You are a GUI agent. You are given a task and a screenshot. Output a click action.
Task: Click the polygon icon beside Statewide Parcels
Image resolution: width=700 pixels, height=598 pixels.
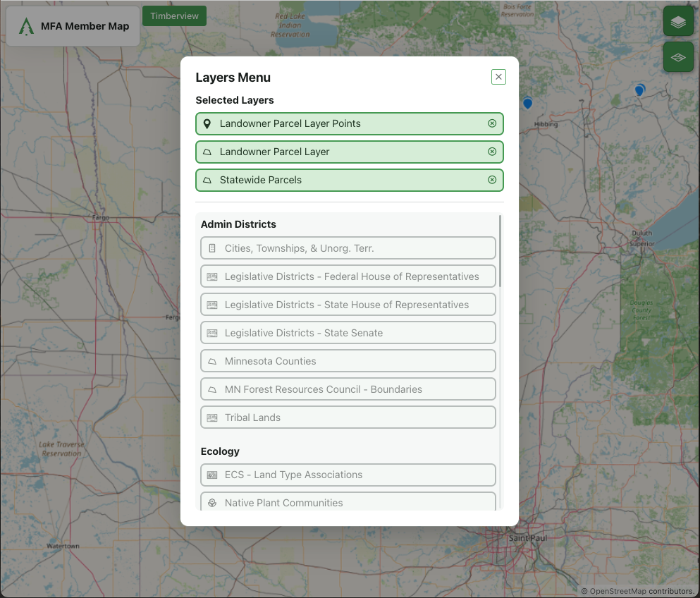(207, 180)
